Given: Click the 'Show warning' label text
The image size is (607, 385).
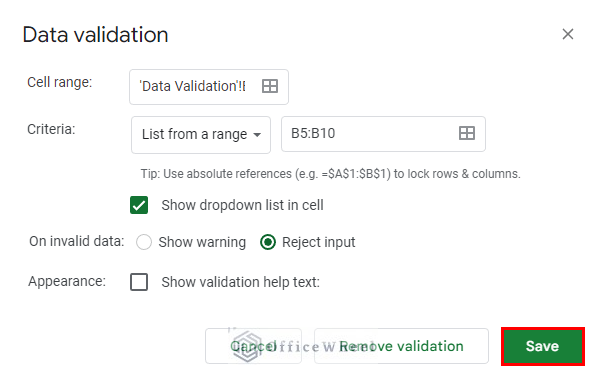Looking at the screenshot, I should (x=202, y=242).
